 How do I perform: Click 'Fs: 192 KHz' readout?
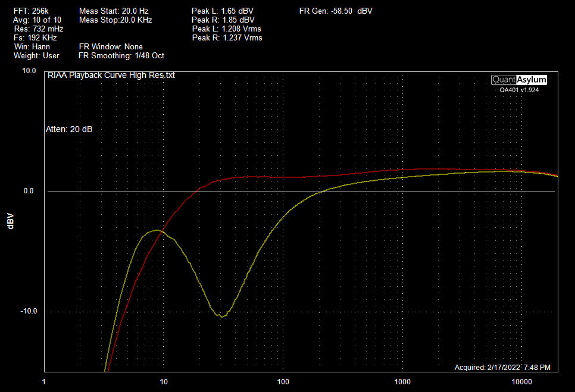(35, 37)
